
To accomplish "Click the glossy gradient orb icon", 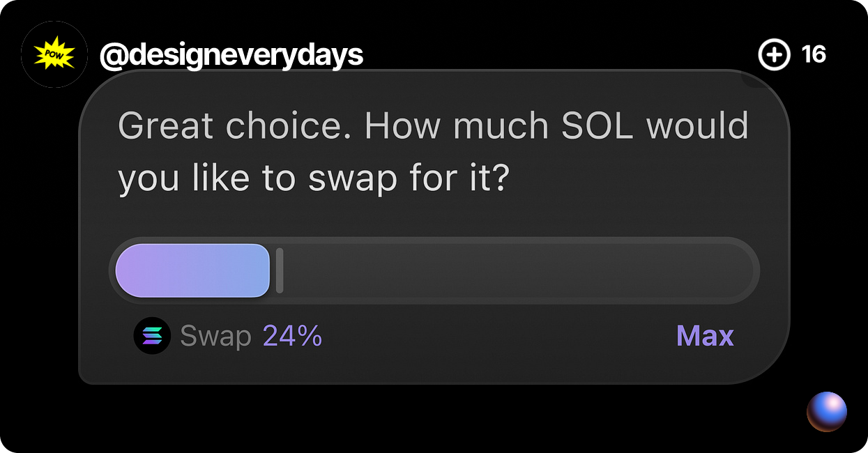I will (827, 412).
